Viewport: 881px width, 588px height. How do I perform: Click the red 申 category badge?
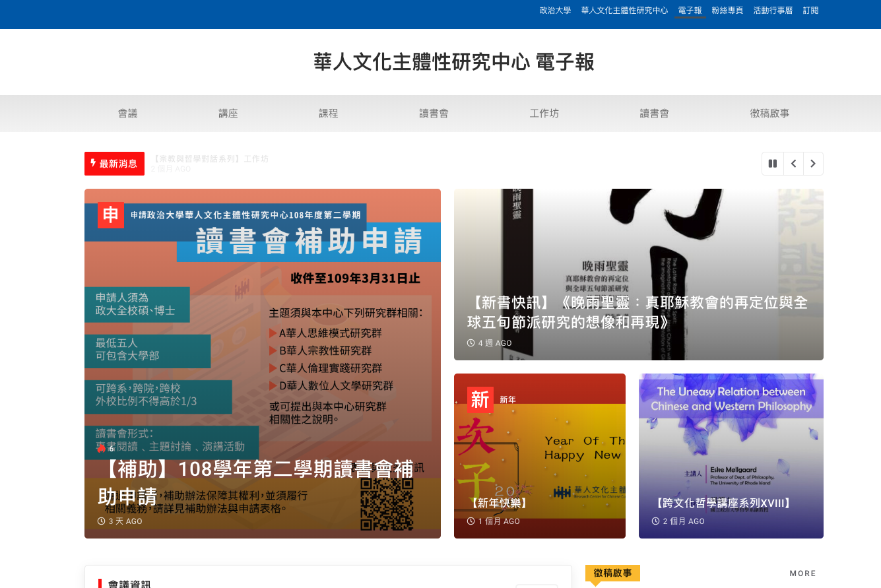point(110,215)
